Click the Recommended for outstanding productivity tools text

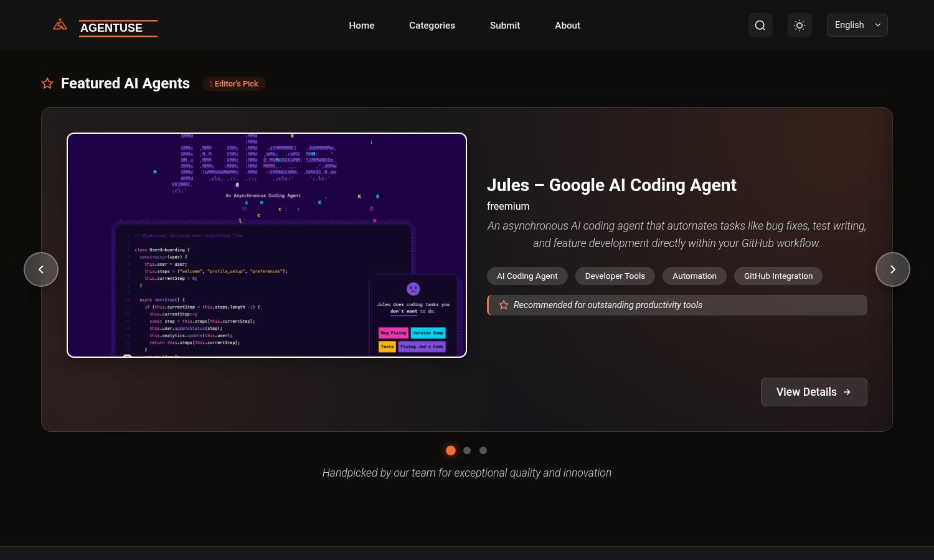(x=608, y=305)
